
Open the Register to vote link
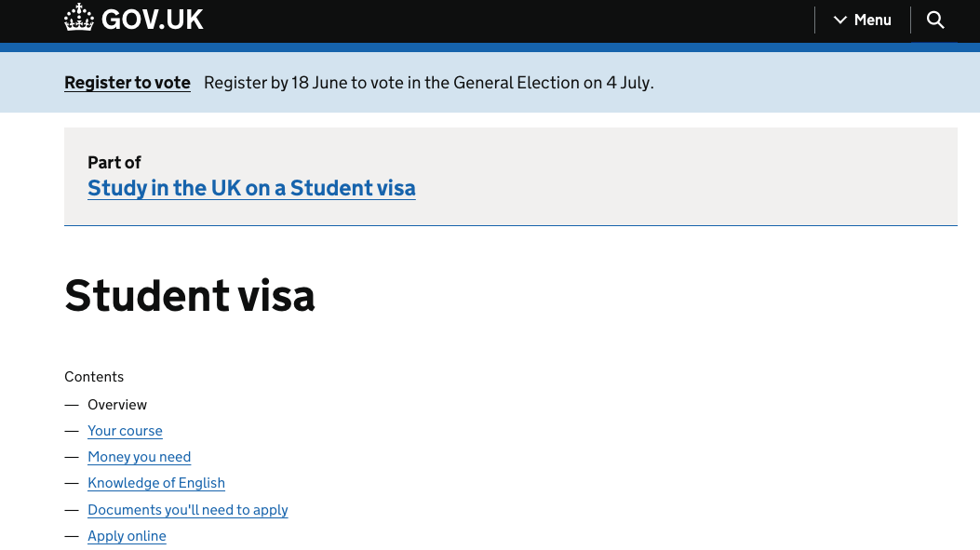click(x=128, y=83)
